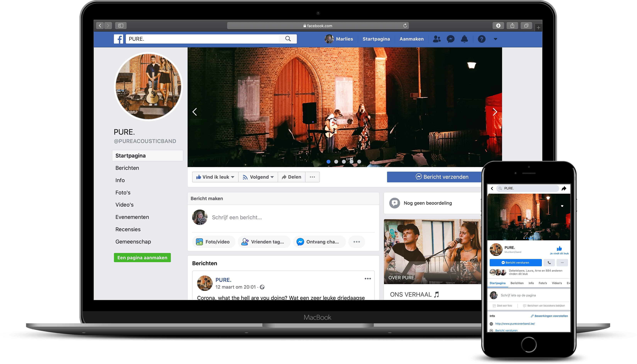Click PURE. post author link
637x364 pixels.
click(x=223, y=280)
